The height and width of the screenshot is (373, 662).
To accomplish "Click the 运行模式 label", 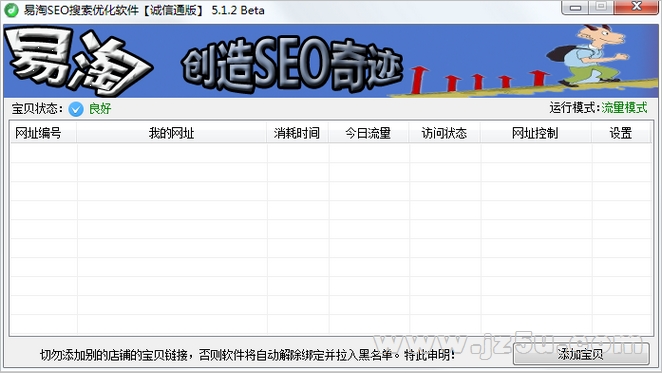I will tap(575, 108).
